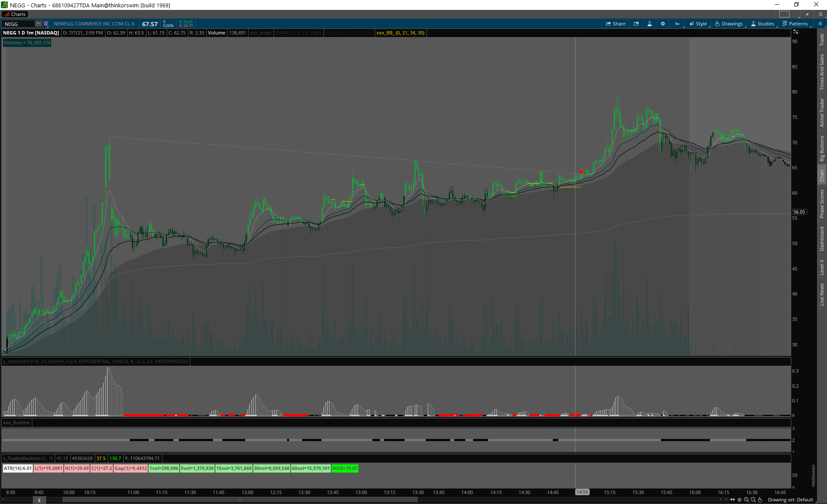Image resolution: width=827 pixels, height=504 pixels.
Task: Toggle the collapse arrows icon above price axis
Action: pyautogui.click(x=796, y=32)
